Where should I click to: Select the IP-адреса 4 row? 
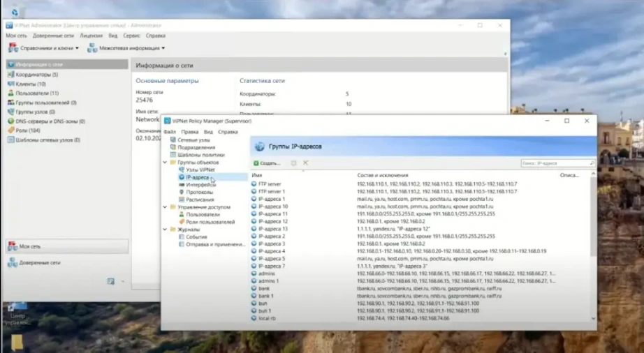click(421, 251)
